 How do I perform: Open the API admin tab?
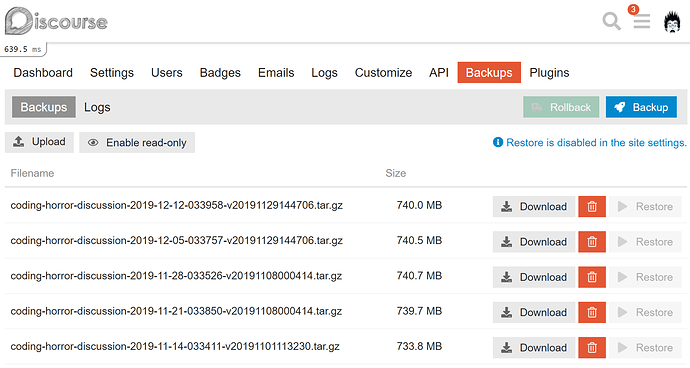click(439, 73)
